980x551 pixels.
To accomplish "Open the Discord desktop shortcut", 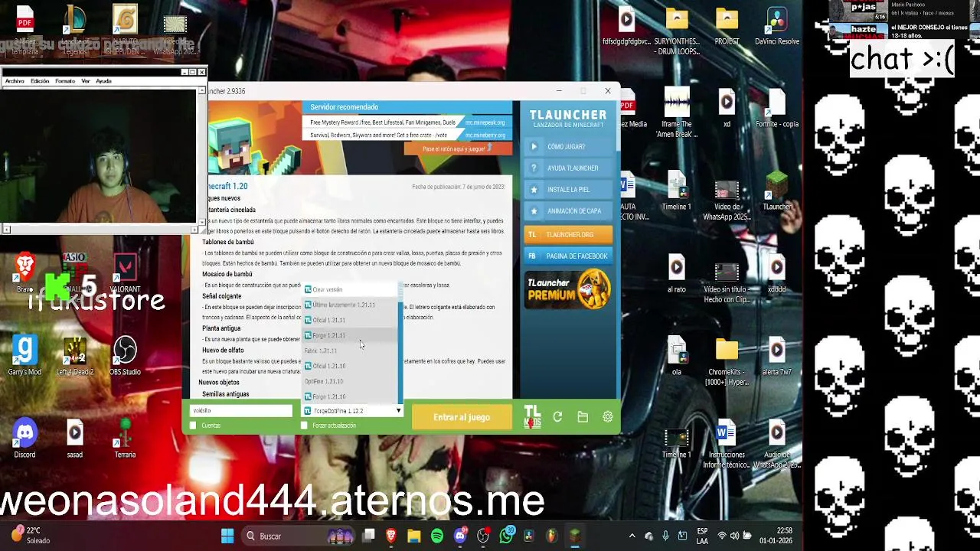I will (x=24, y=438).
